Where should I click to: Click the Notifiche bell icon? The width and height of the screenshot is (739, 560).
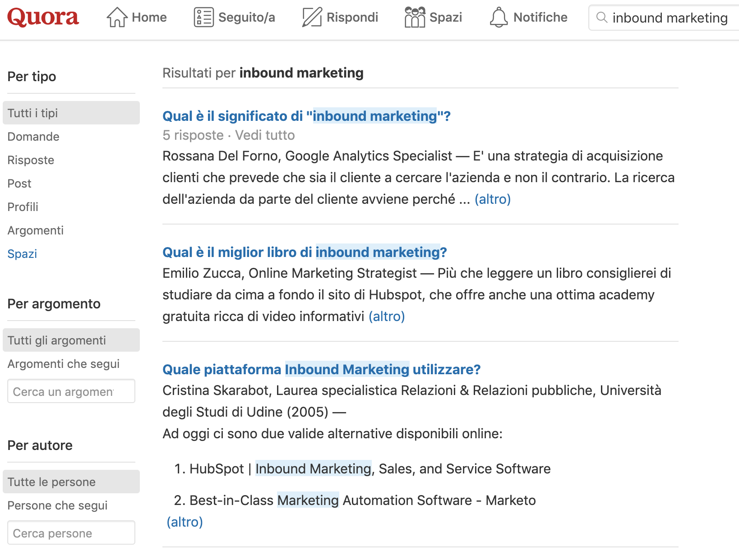coord(499,17)
